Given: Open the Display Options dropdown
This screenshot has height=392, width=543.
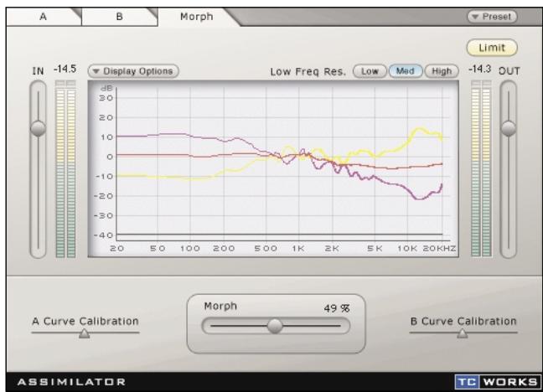Looking at the screenshot, I should tap(133, 71).
